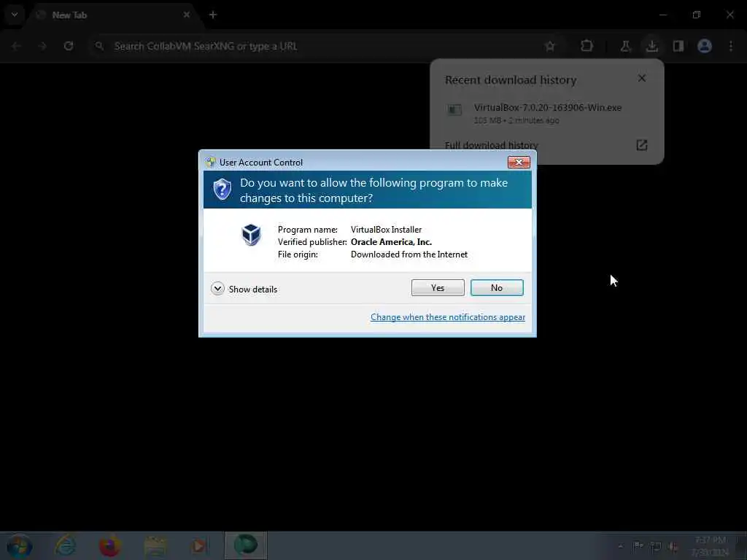
Task: Open Change when these notifications appear link
Action: [x=448, y=317]
